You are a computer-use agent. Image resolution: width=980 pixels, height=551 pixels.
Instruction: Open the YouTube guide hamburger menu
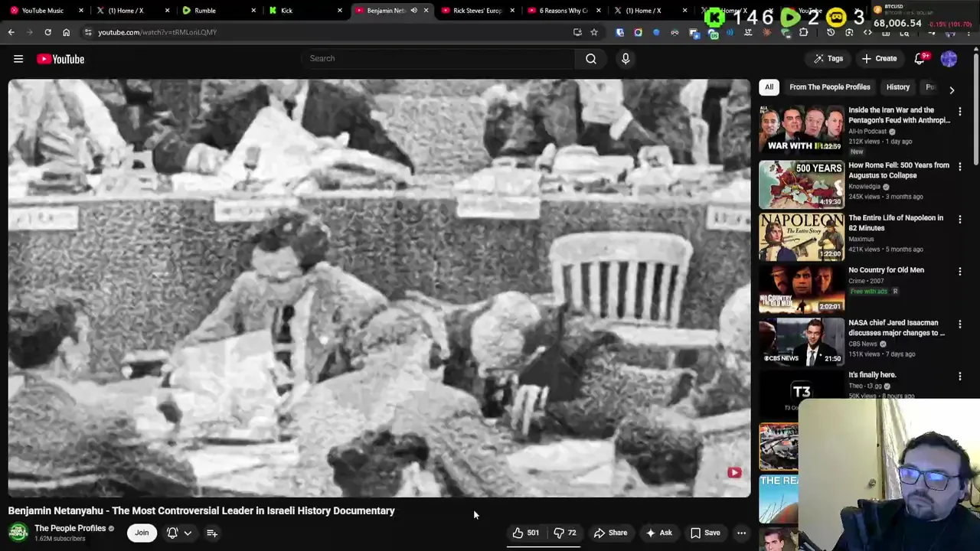pyautogui.click(x=18, y=59)
